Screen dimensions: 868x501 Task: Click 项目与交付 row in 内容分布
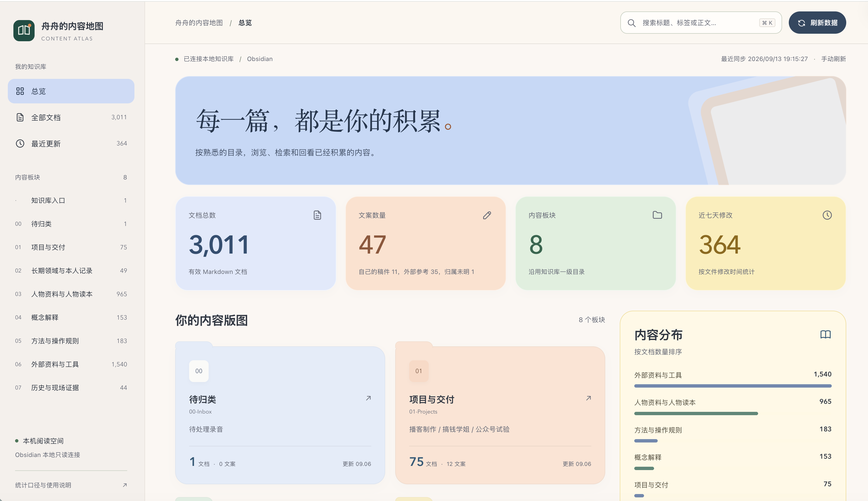(x=733, y=489)
